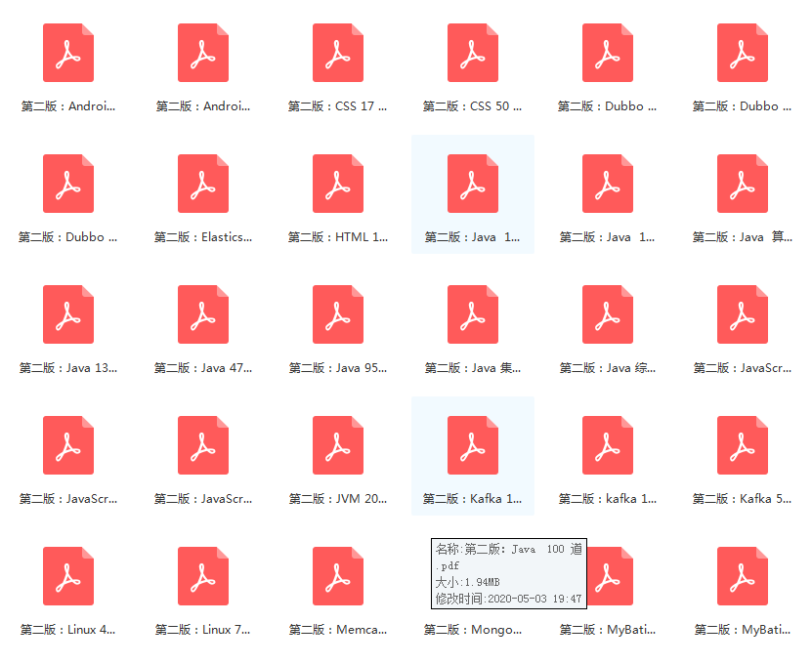Select the 第二版：CSS 17 PDF icon
812x664 pixels.
point(338,53)
